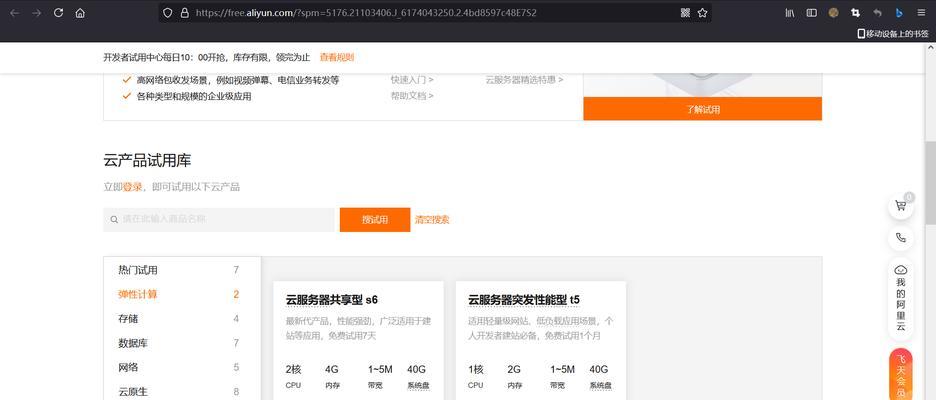Open the browser home page
The image size is (936, 400).
[80, 13]
